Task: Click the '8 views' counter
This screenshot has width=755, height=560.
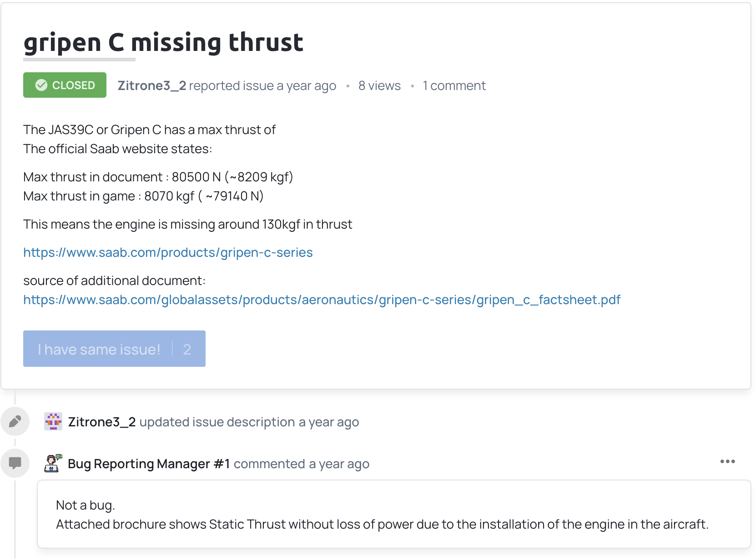Action: pos(379,85)
